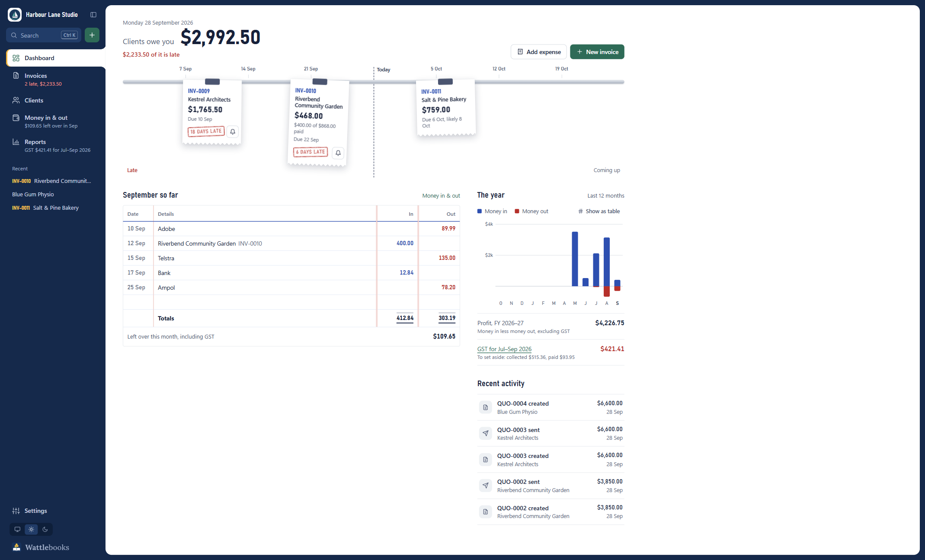Click the 18 DAYS LATE stamp
The height and width of the screenshot is (560, 925).
[206, 131]
